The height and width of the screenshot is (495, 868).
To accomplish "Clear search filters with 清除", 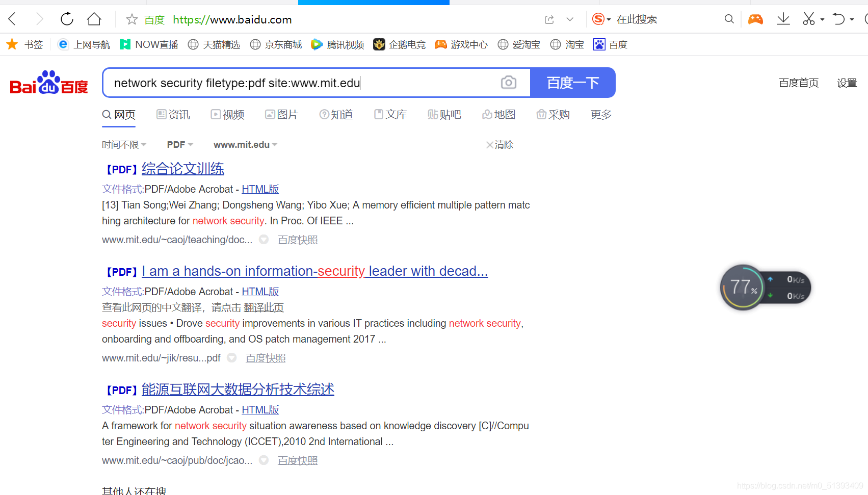I will pyautogui.click(x=499, y=145).
